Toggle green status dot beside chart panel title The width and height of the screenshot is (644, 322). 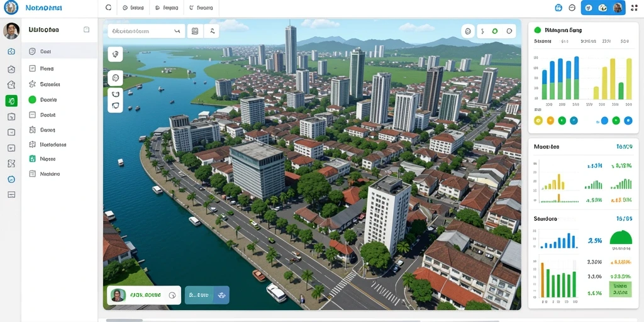[537, 30]
